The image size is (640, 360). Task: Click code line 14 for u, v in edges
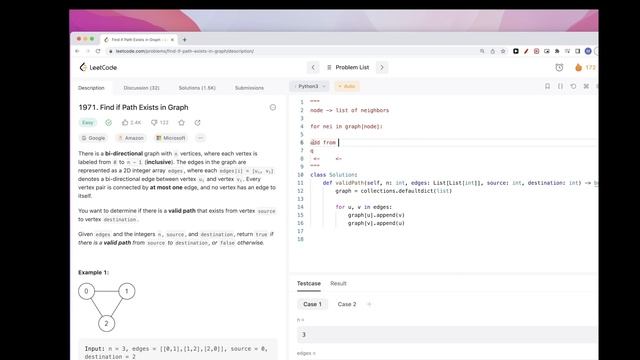coord(364,207)
